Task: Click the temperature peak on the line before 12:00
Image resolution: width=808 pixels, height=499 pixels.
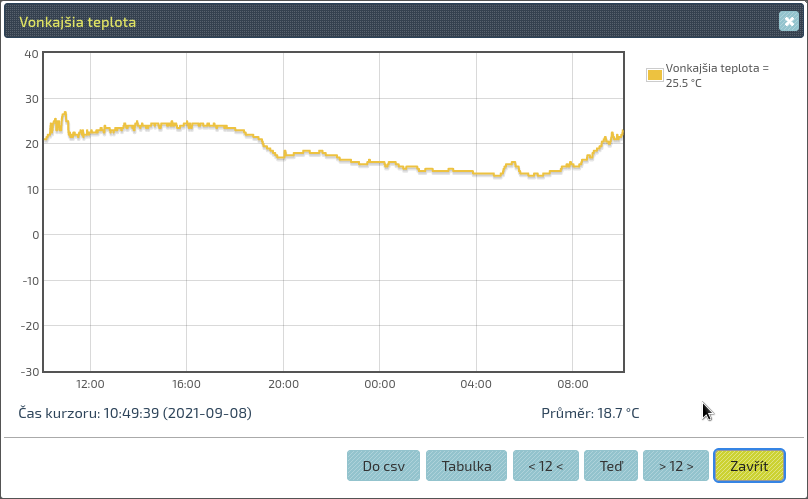Action: 65,112
